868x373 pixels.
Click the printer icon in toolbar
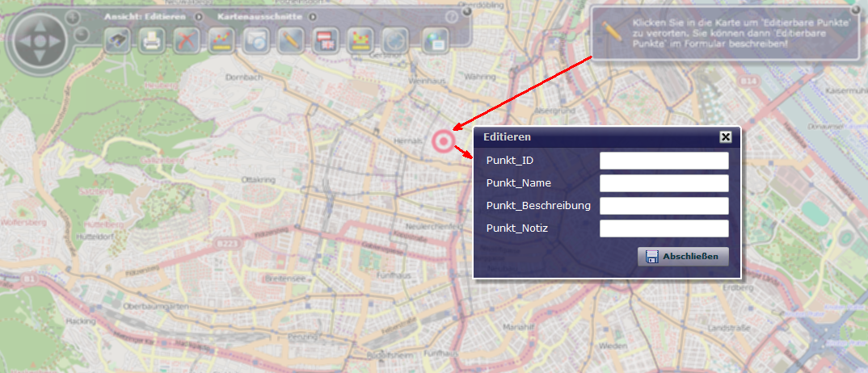pyautogui.click(x=151, y=40)
